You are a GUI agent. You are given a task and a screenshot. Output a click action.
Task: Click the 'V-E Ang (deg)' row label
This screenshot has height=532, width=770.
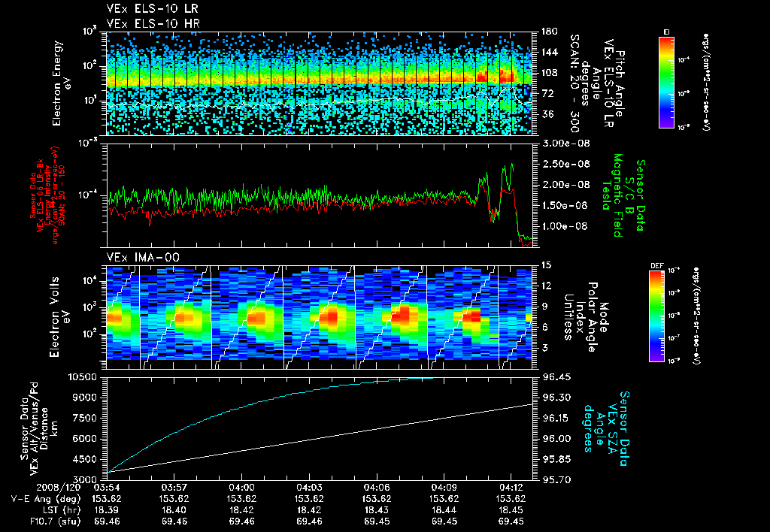click(x=46, y=499)
